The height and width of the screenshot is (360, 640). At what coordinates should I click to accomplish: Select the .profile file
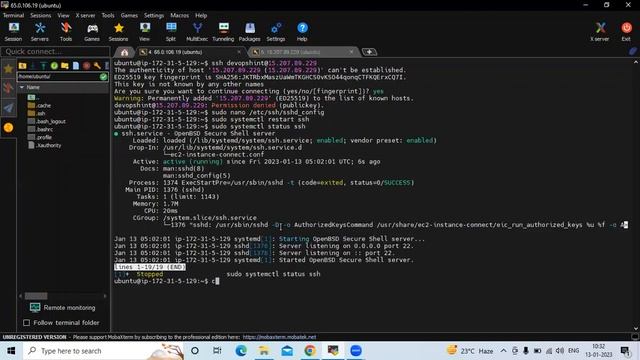point(40,137)
